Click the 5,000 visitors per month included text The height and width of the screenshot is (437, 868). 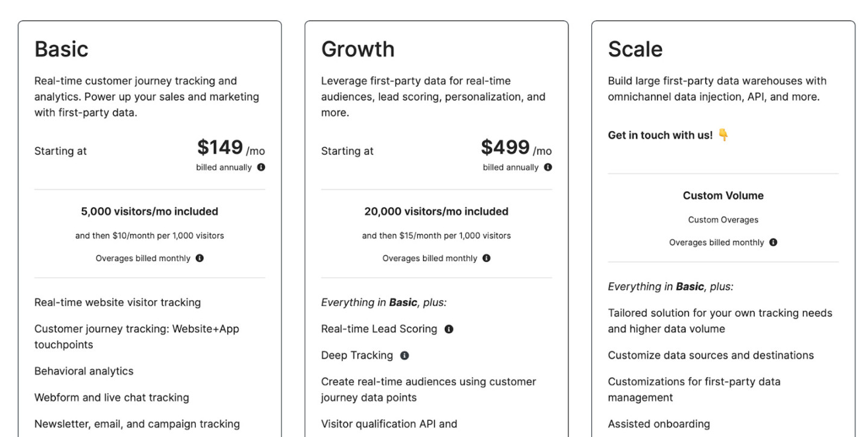point(149,212)
